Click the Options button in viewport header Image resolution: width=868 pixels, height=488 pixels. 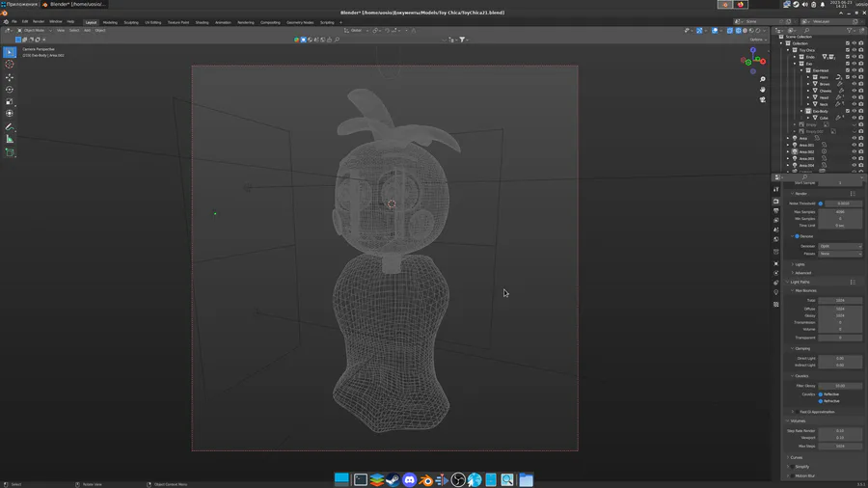coord(758,40)
